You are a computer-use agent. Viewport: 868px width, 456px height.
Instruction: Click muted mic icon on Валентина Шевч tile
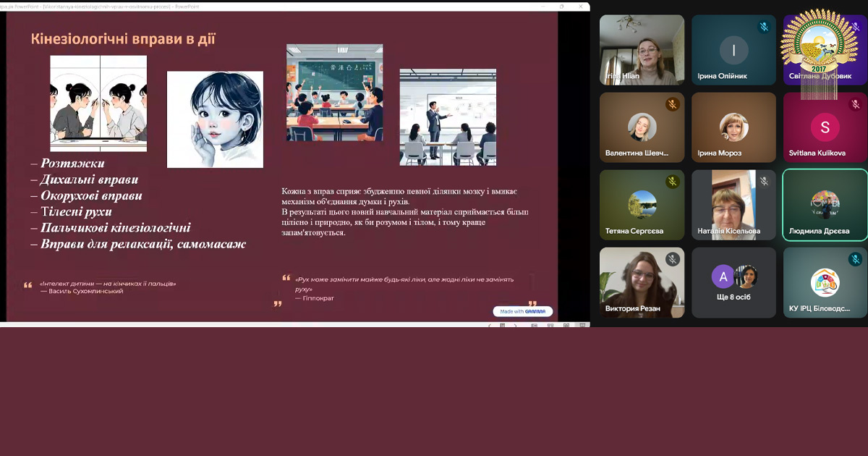tap(672, 104)
